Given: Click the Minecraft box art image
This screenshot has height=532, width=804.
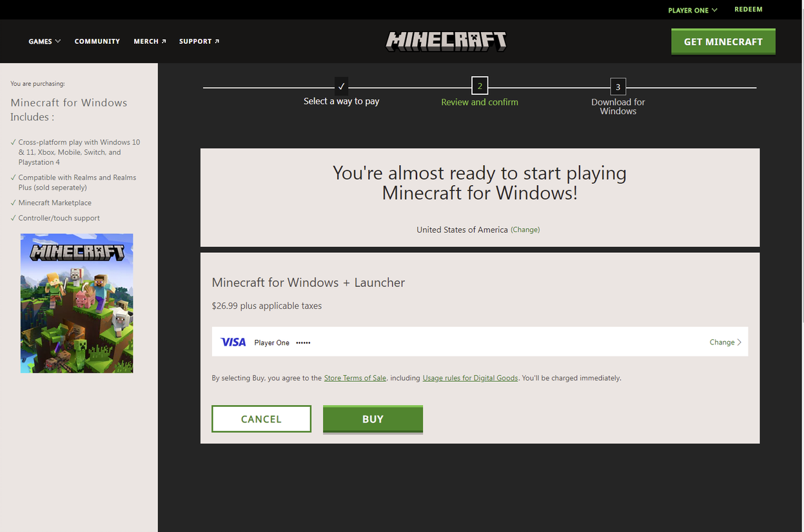Looking at the screenshot, I should [76, 303].
